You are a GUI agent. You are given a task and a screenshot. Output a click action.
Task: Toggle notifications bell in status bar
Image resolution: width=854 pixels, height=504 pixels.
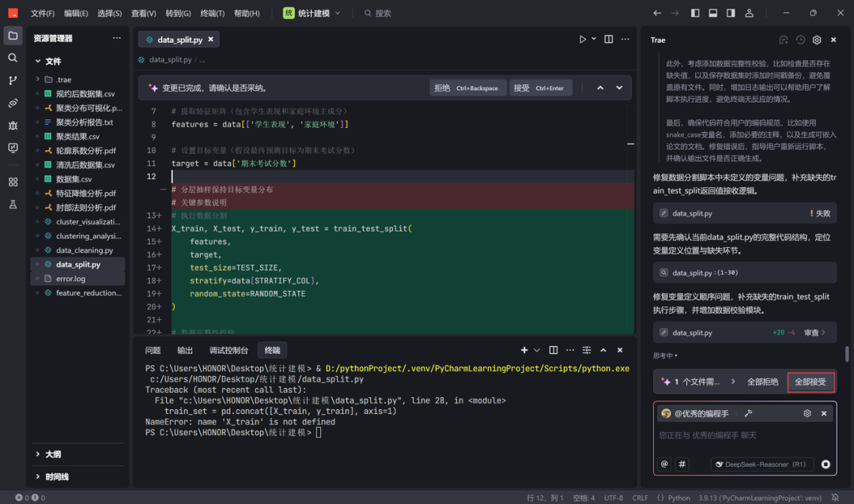[x=835, y=498]
